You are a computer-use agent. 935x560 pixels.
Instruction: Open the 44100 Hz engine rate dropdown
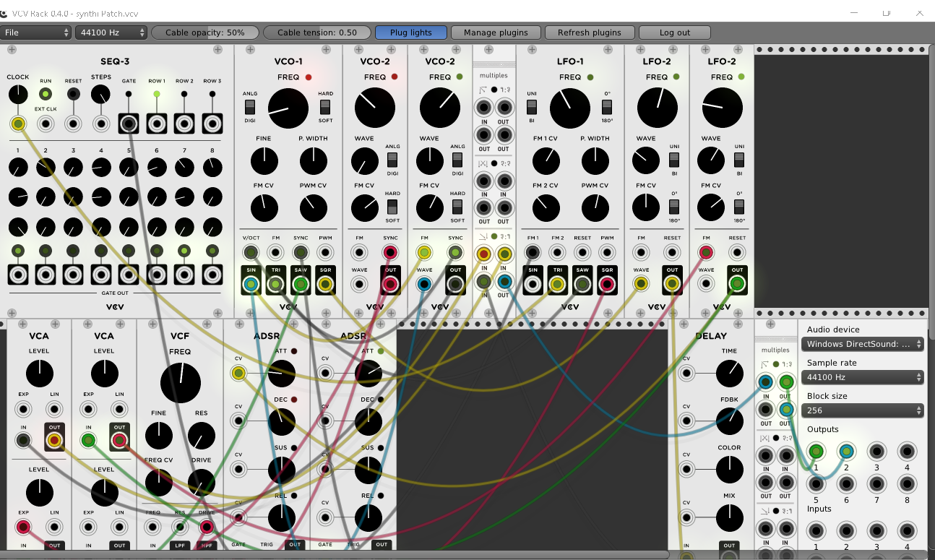(111, 33)
